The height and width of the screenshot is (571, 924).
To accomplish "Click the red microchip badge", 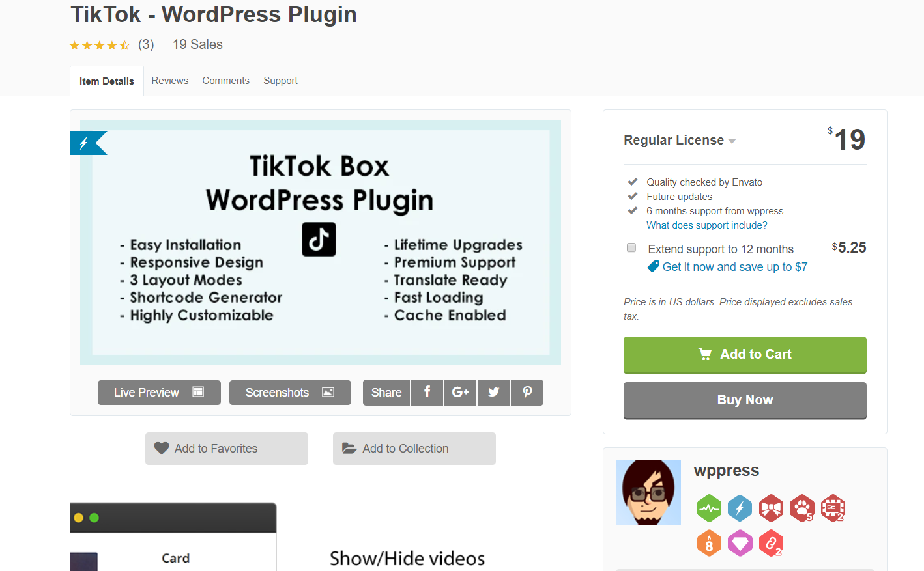I will [x=833, y=508].
